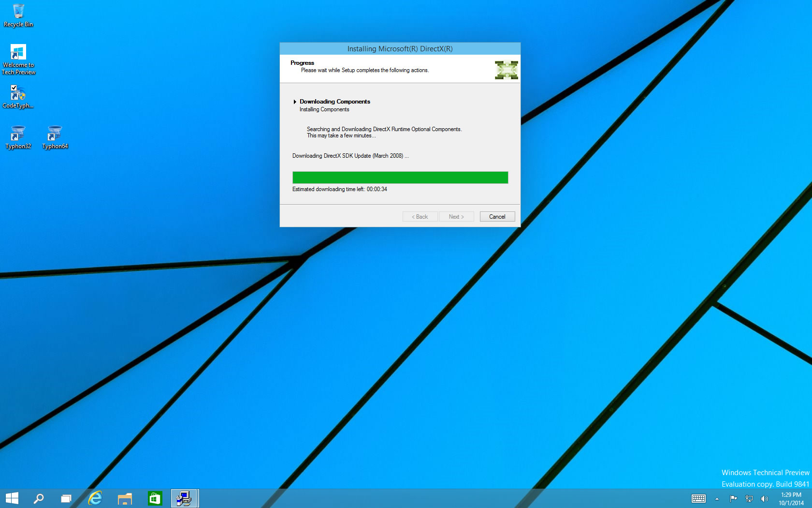
Task: Click the disabled Next button
Action: pos(456,217)
